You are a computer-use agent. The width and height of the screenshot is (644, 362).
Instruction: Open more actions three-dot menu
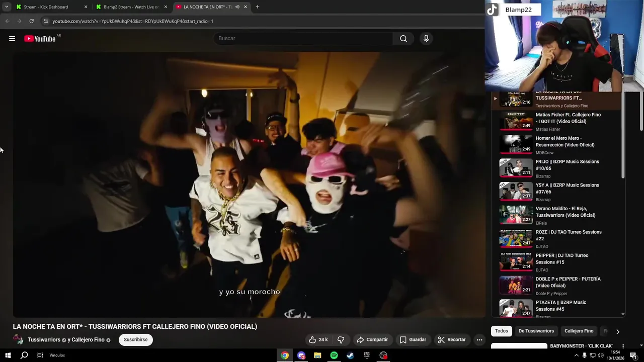pos(479,340)
